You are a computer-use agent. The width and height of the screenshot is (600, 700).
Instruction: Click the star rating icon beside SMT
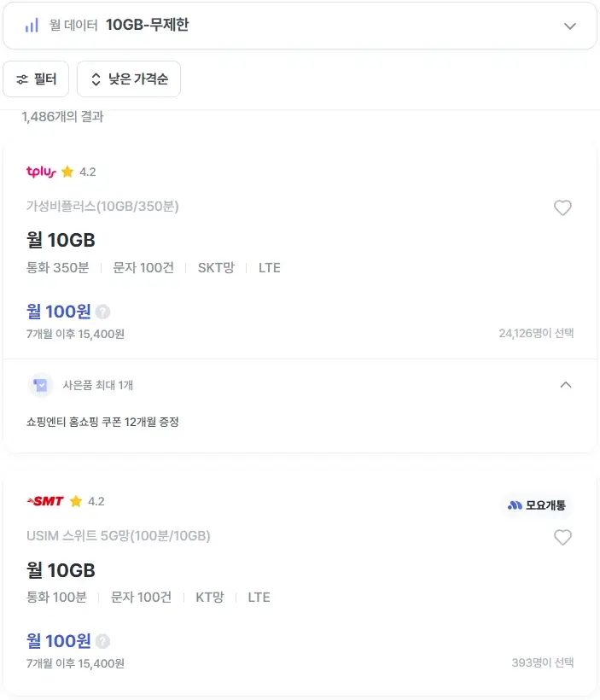point(76,501)
